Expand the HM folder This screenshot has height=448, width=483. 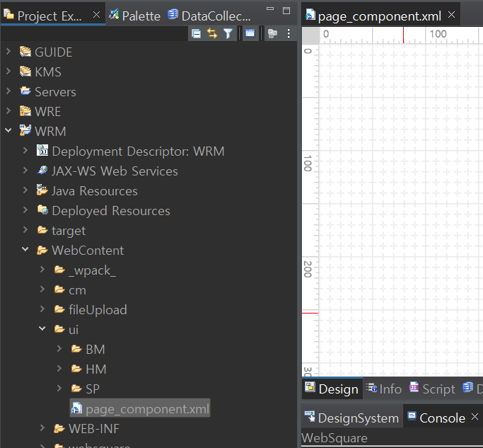click(x=59, y=368)
